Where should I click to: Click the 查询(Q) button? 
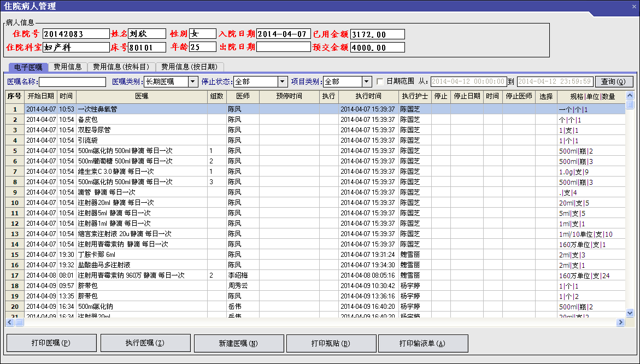(x=614, y=81)
